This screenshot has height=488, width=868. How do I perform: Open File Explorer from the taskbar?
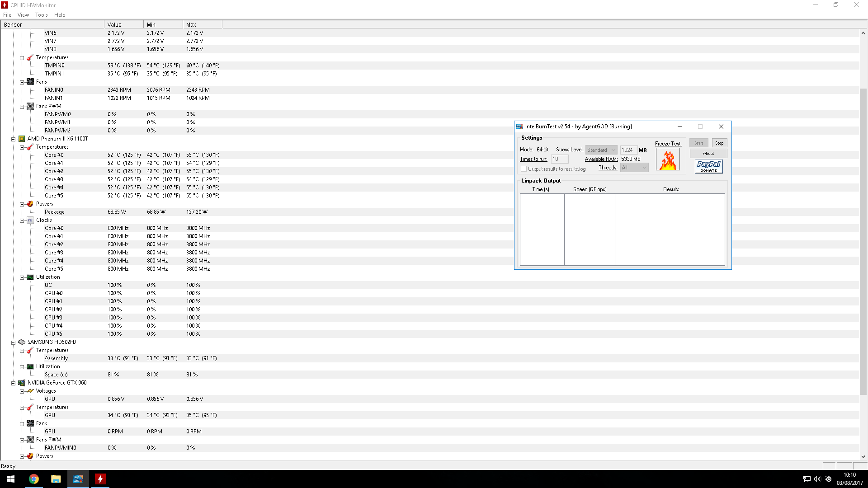tap(56, 479)
